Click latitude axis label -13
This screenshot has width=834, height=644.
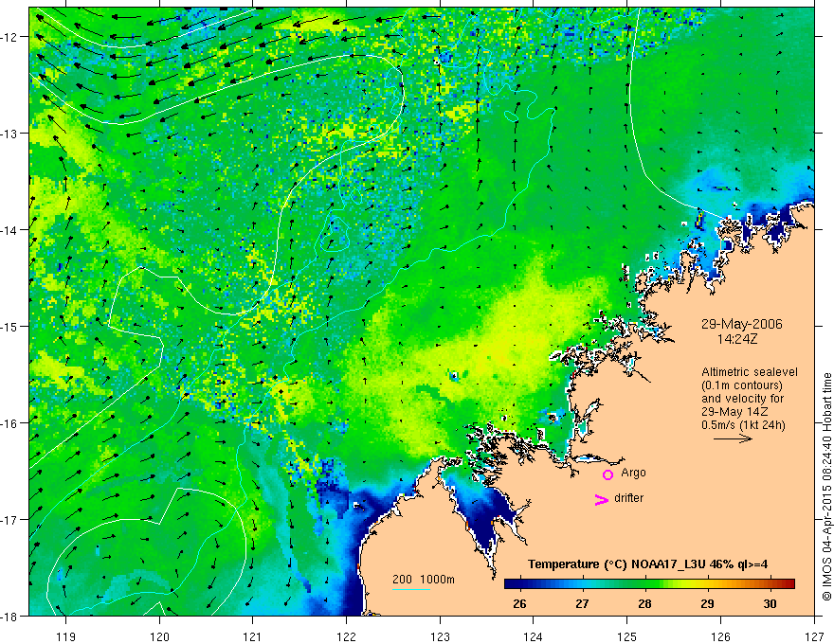pyautogui.click(x=9, y=134)
